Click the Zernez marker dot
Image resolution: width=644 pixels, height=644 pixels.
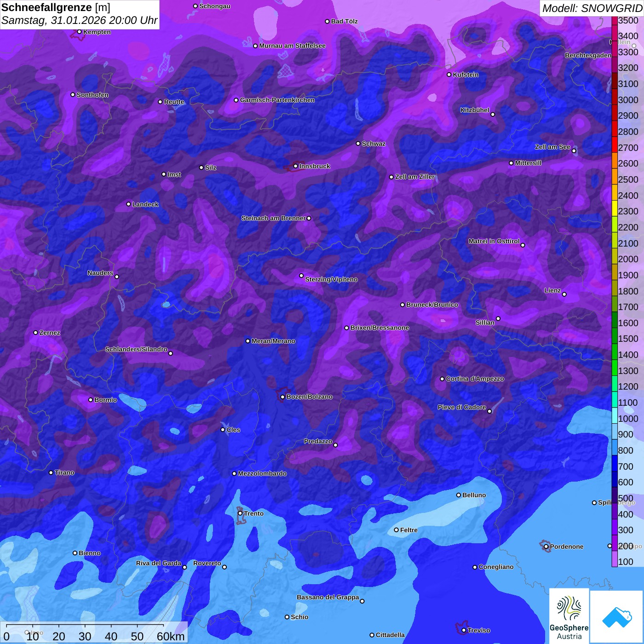(36, 333)
